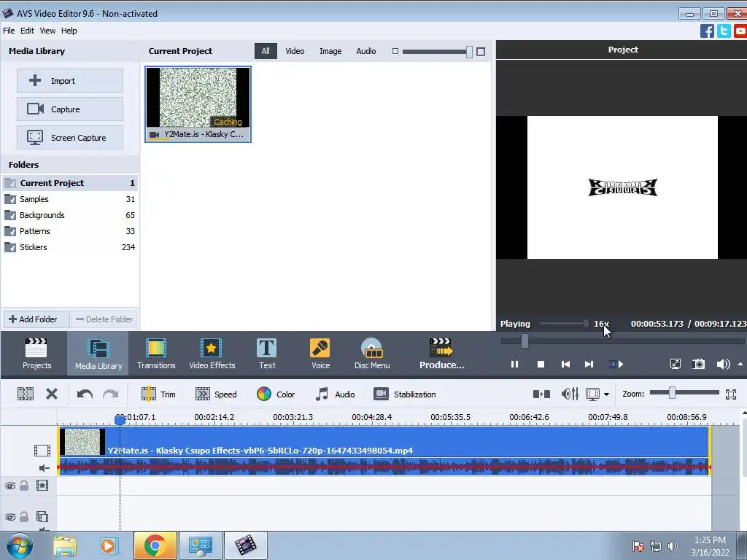Open the Windows Start menu
This screenshot has height=560, width=747.
19,545
